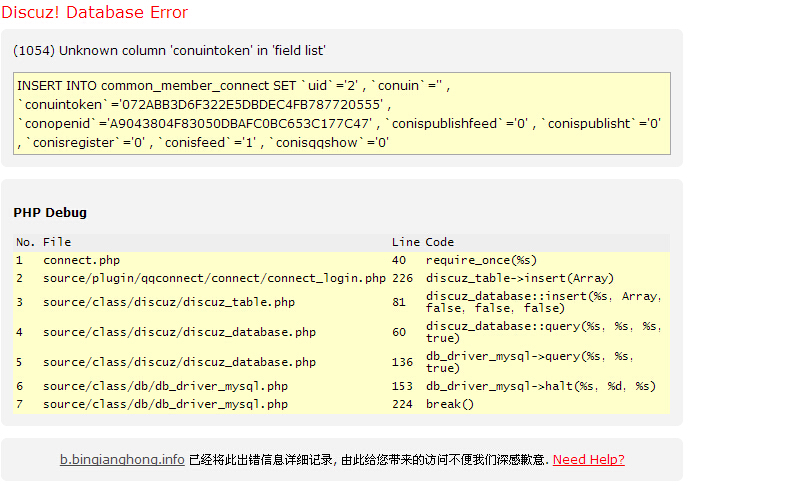Click the 'No.' column header
The image size is (812, 500).
25,242
